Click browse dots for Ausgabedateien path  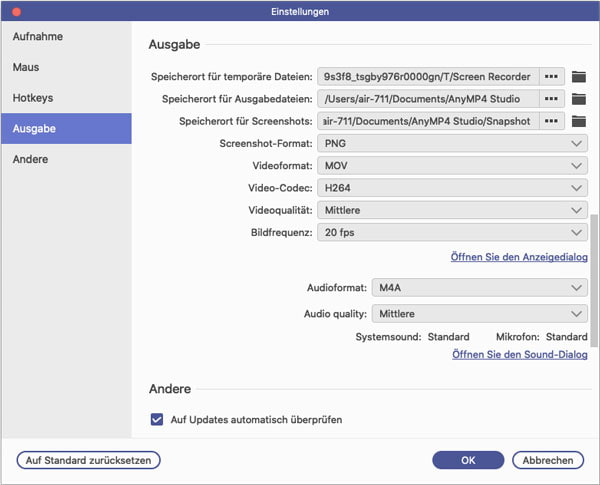pos(551,99)
